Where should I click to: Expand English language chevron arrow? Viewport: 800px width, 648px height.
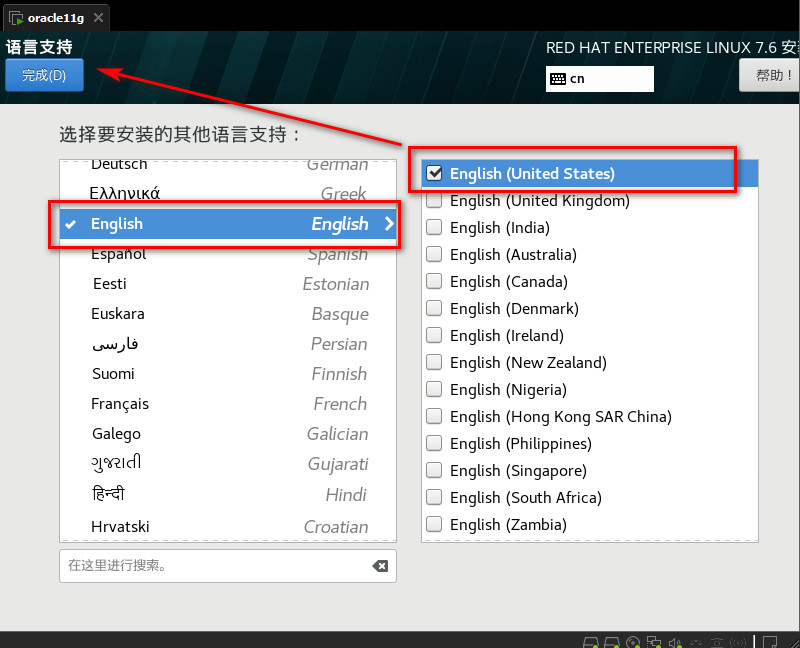pos(388,224)
